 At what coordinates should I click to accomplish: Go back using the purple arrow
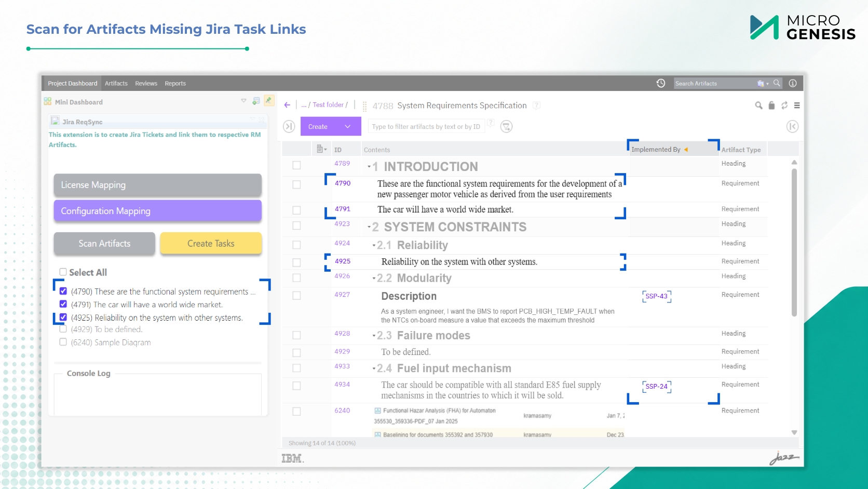pos(287,105)
